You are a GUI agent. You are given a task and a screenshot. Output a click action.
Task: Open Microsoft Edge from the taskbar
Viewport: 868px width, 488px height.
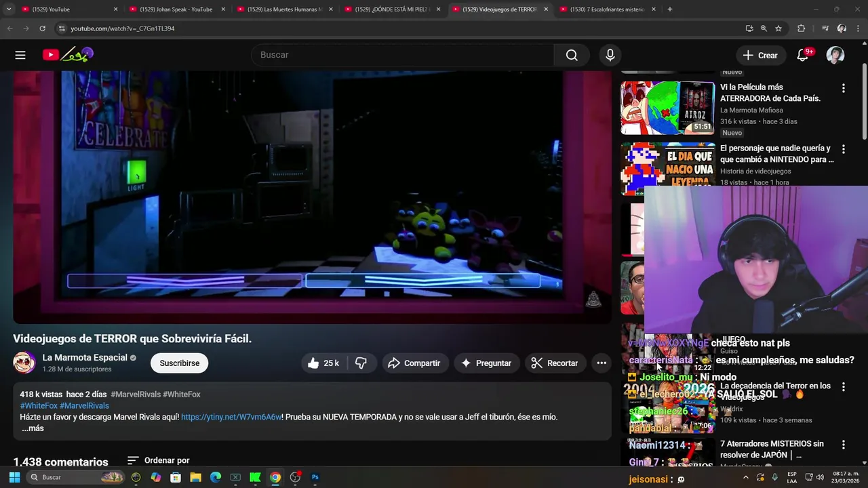[x=215, y=477]
